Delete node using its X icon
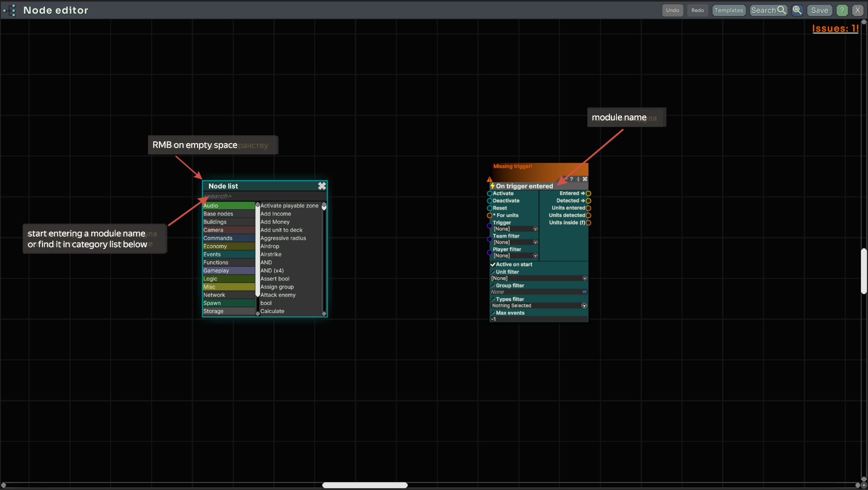This screenshot has height=490, width=868. (x=585, y=179)
